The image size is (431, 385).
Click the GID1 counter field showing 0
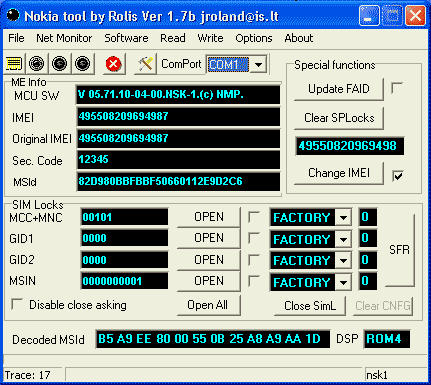point(368,239)
